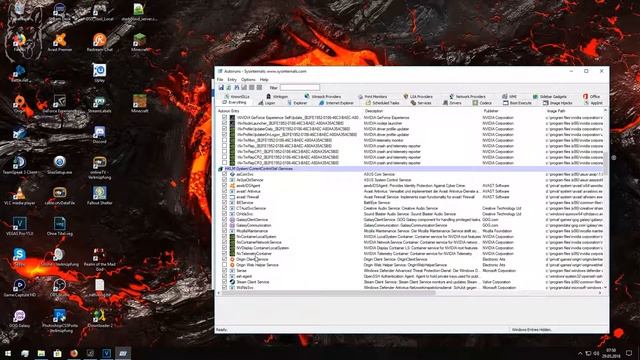Uncheck the GalaxyClientService checkbox

point(224,220)
